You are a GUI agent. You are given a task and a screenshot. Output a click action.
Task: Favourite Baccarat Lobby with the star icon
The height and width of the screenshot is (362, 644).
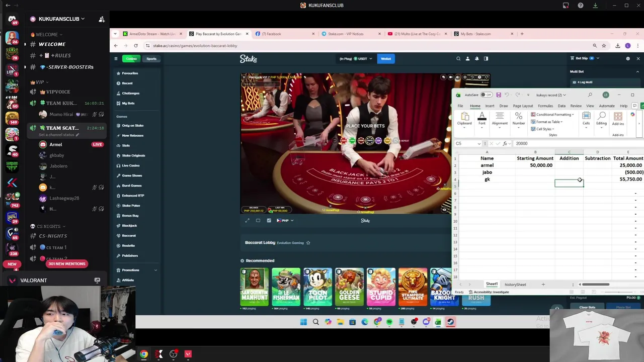click(308, 243)
